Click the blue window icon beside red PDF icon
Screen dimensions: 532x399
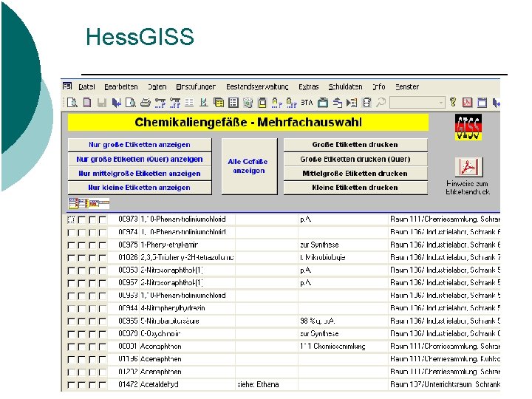coord(482,103)
